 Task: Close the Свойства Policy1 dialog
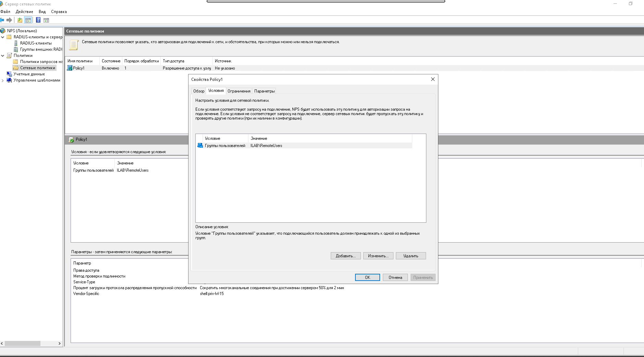pyautogui.click(x=433, y=79)
